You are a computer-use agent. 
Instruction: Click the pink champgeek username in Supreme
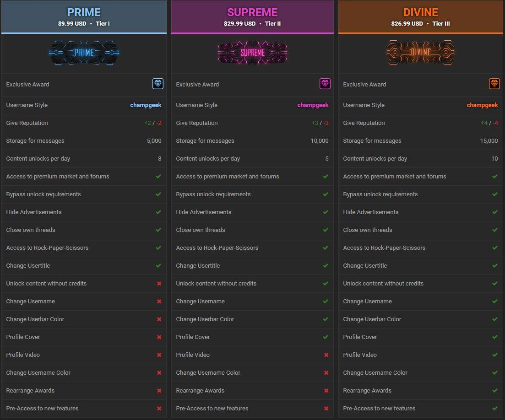click(313, 105)
